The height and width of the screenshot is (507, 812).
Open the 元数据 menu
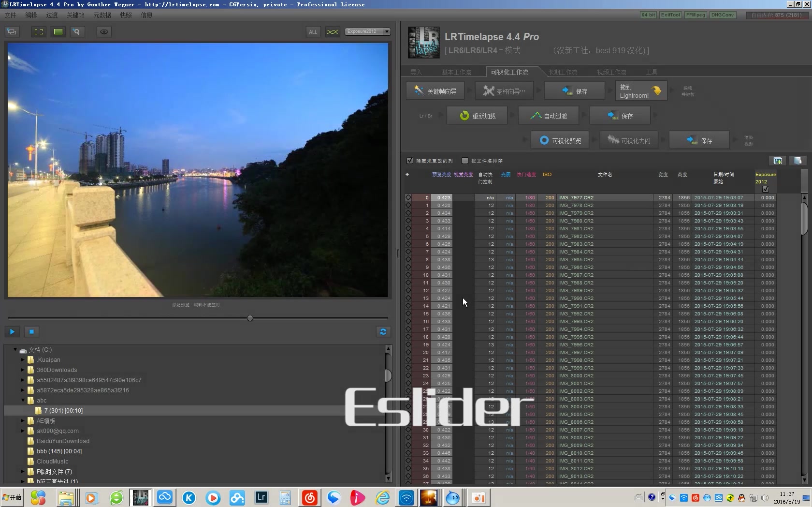pyautogui.click(x=102, y=15)
